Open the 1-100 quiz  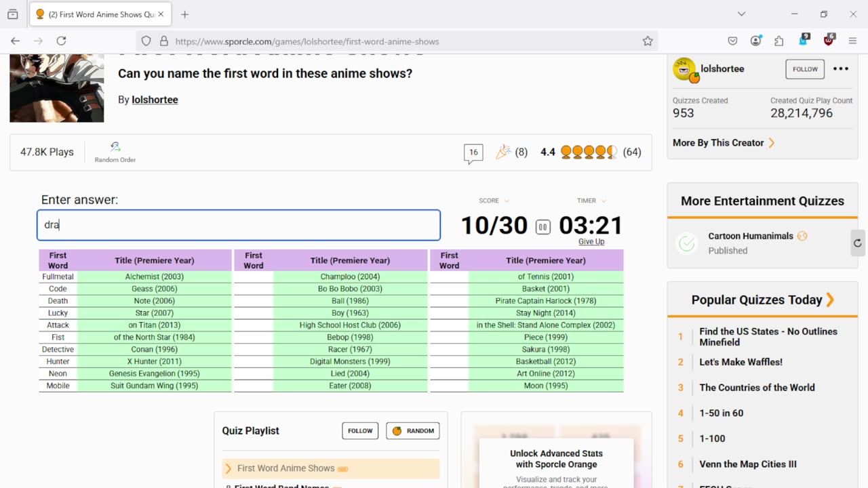tap(713, 439)
